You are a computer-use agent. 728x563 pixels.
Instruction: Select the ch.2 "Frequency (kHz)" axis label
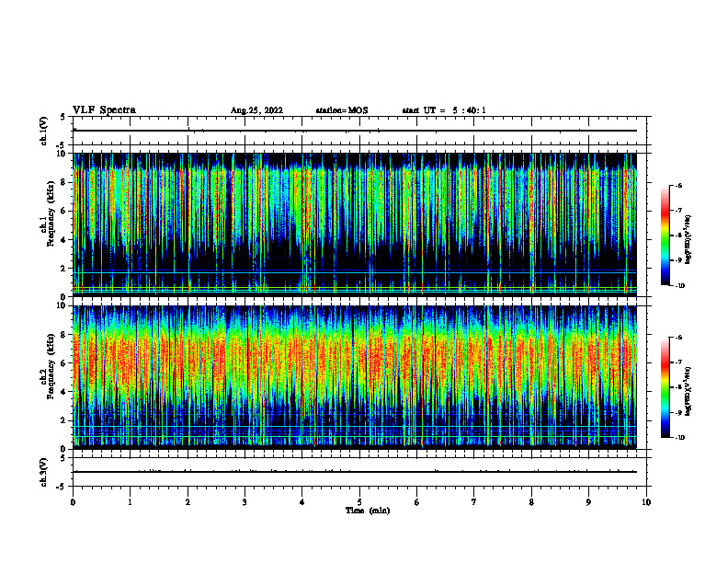point(51,366)
